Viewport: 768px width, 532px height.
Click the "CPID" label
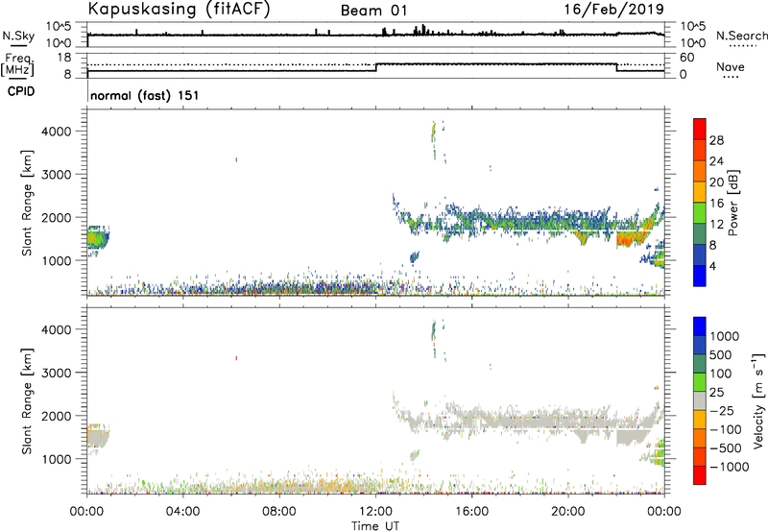(x=21, y=91)
